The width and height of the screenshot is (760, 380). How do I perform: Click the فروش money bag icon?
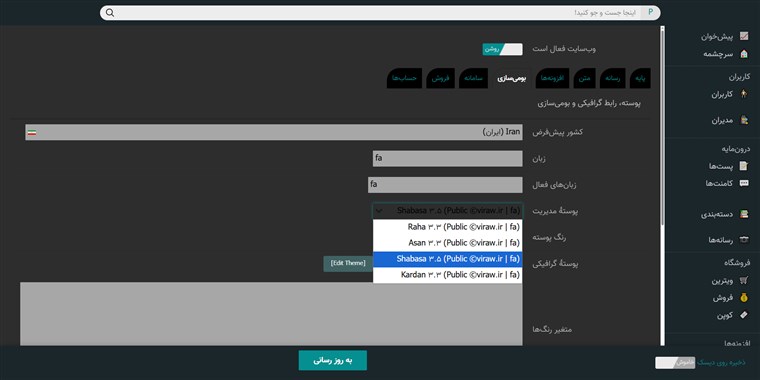(x=744, y=298)
